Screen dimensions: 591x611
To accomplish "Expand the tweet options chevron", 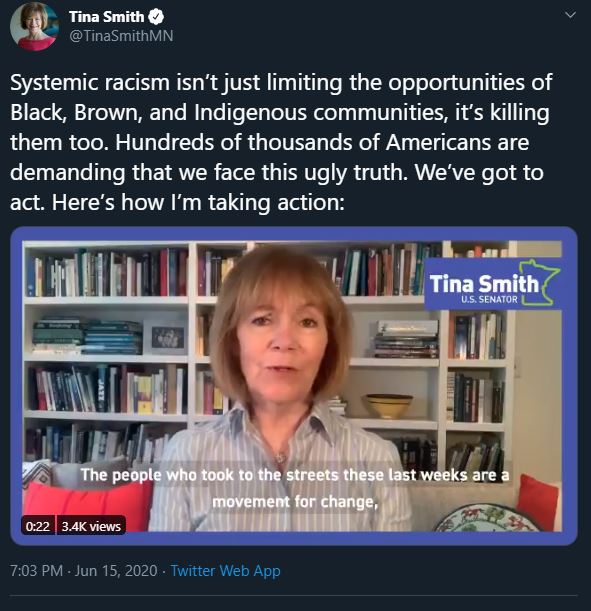I will tap(570, 15).
